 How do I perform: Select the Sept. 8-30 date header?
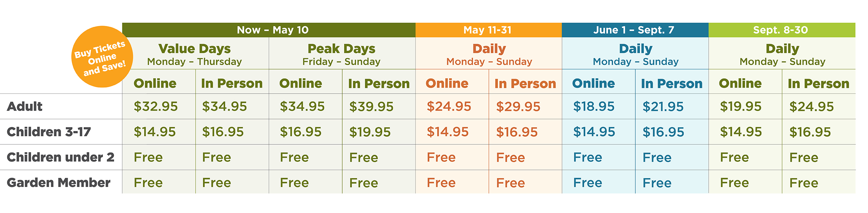(x=781, y=30)
